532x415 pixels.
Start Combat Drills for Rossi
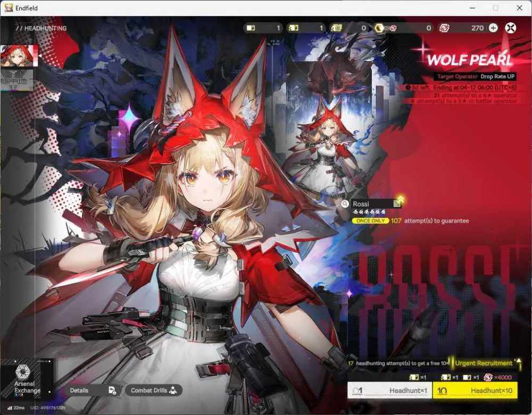click(x=154, y=390)
